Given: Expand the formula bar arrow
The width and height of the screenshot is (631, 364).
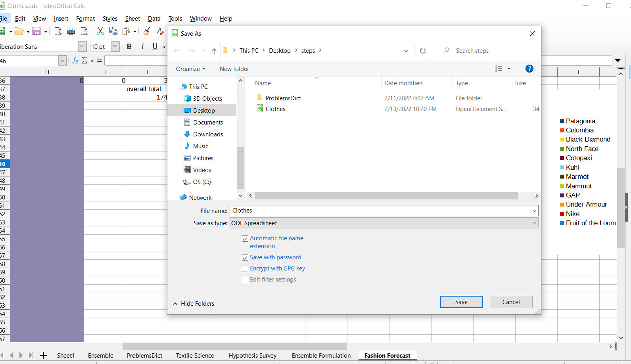Looking at the screenshot, I should coord(618,60).
